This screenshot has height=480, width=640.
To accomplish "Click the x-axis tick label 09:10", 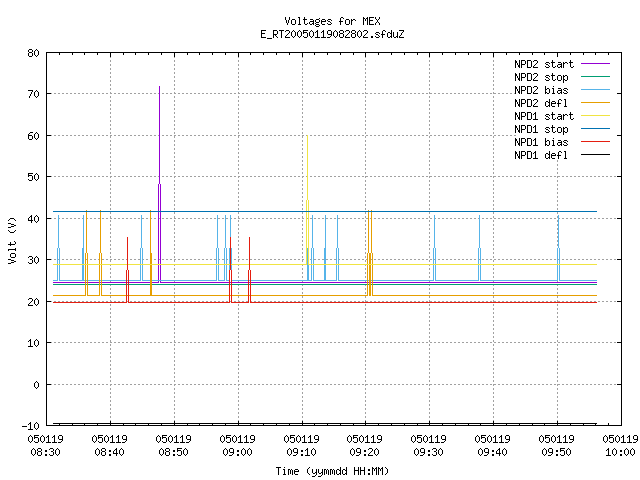I will tap(301, 452).
